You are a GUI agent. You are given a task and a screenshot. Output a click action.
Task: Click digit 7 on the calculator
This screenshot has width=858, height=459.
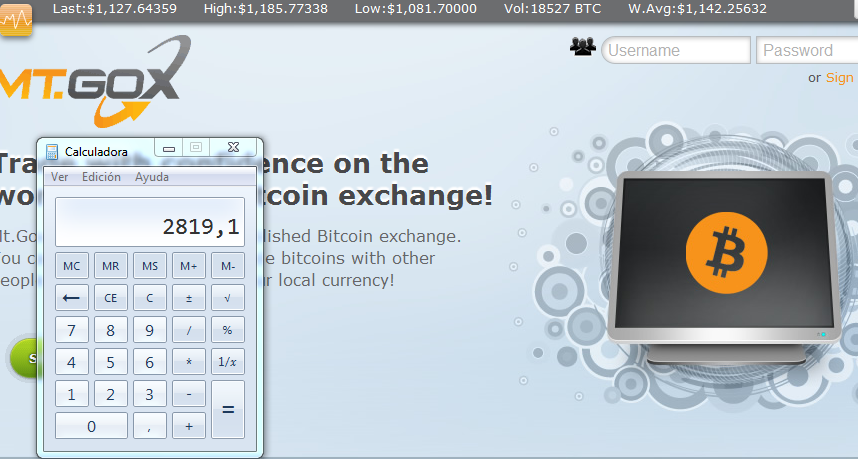pyautogui.click(x=72, y=330)
